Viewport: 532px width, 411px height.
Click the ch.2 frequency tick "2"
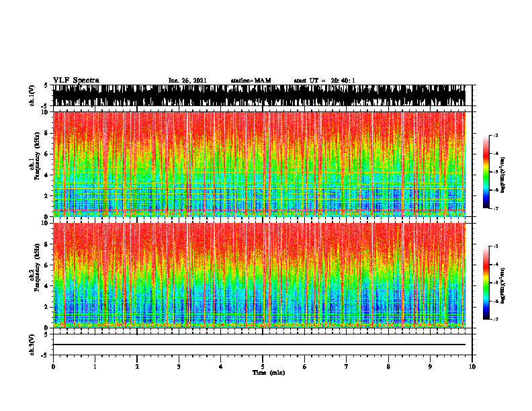tap(46, 307)
